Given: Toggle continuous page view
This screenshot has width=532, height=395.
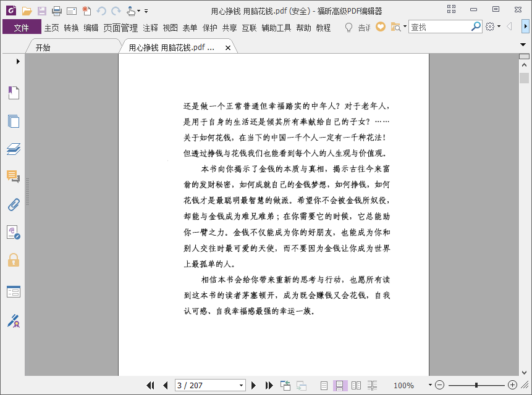Looking at the screenshot, I should (x=340, y=385).
